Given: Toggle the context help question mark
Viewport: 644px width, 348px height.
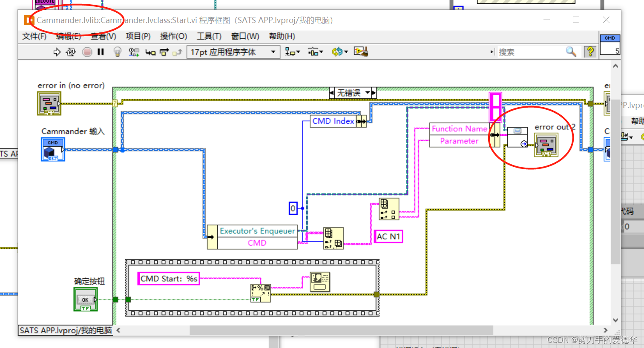Looking at the screenshot, I should click(591, 51).
